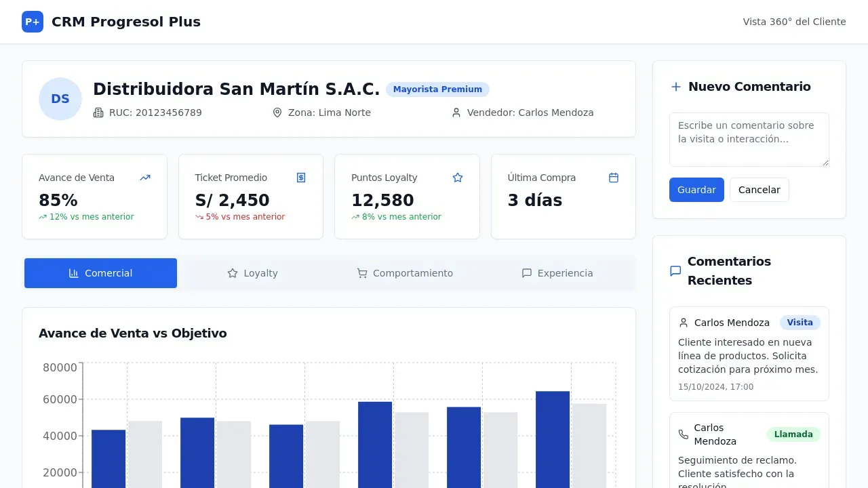The image size is (868, 488).
Task: Click the ticket icon on Ticket Promedio card
Action: (x=300, y=177)
